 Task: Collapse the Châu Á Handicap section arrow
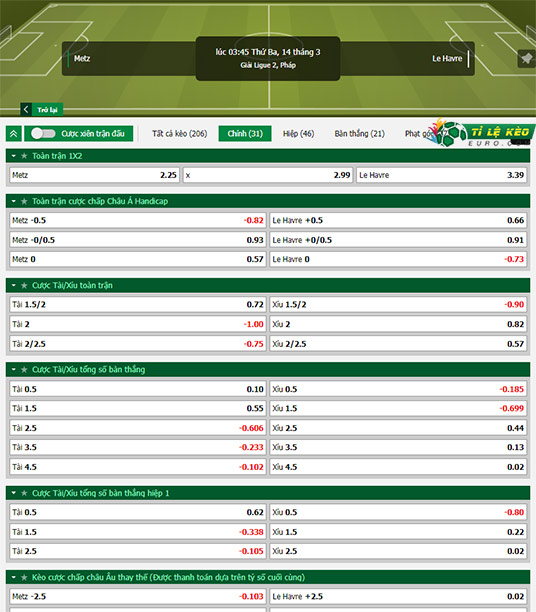(14, 201)
